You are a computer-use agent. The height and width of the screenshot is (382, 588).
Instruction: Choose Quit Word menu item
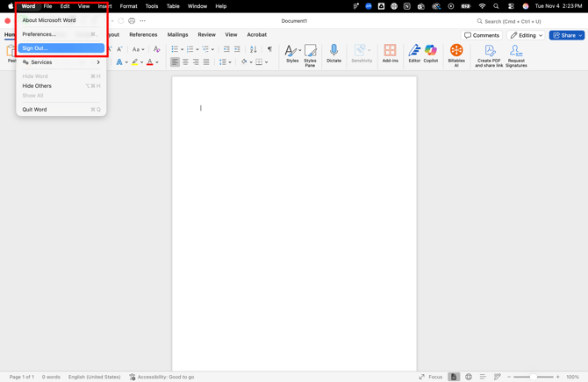(x=61, y=110)
